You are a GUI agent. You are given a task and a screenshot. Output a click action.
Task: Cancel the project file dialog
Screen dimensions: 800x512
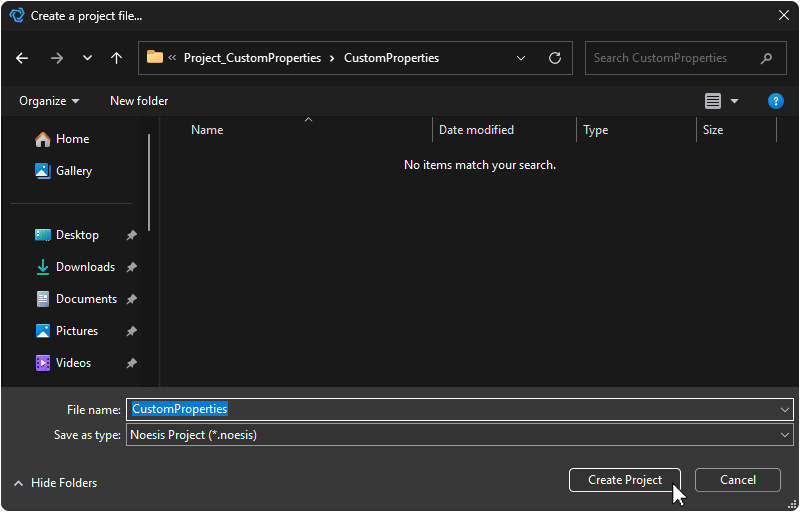point(737,480)
